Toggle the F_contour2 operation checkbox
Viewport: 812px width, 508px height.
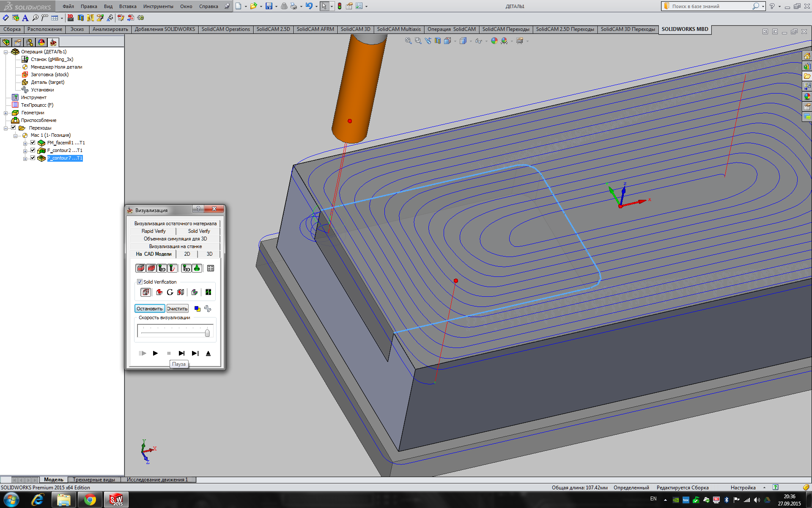click(33, 150)
